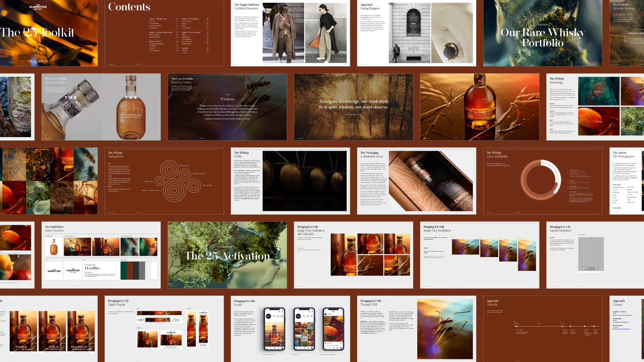Open 'The Packaging A distinctive reveal' slide
Viewport: 644px width, 362px height.
coord(416,181)
